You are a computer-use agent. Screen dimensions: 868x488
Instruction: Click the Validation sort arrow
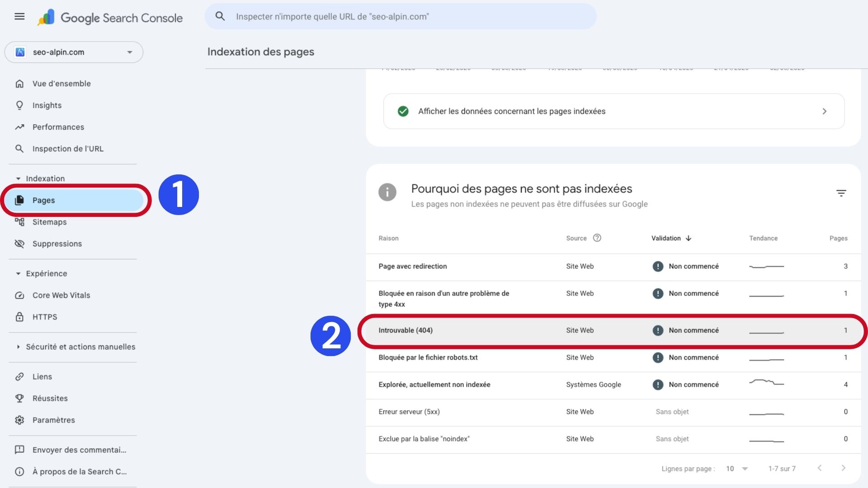point(688,238)
